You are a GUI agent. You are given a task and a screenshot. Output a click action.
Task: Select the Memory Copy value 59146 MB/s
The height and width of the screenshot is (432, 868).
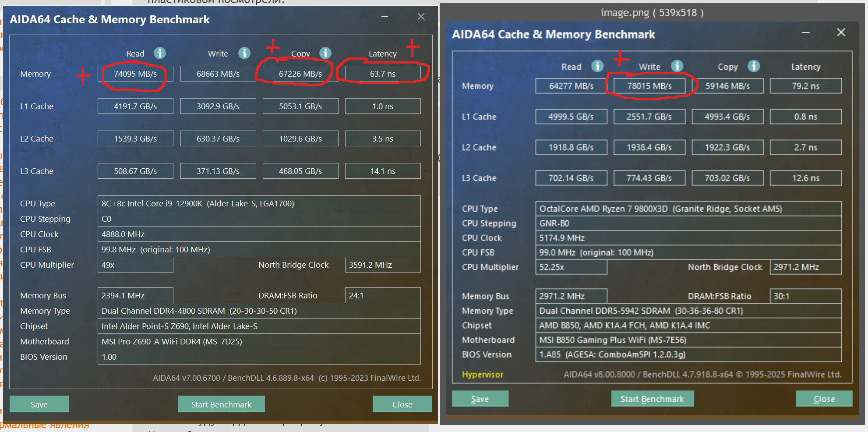[727, 86]
